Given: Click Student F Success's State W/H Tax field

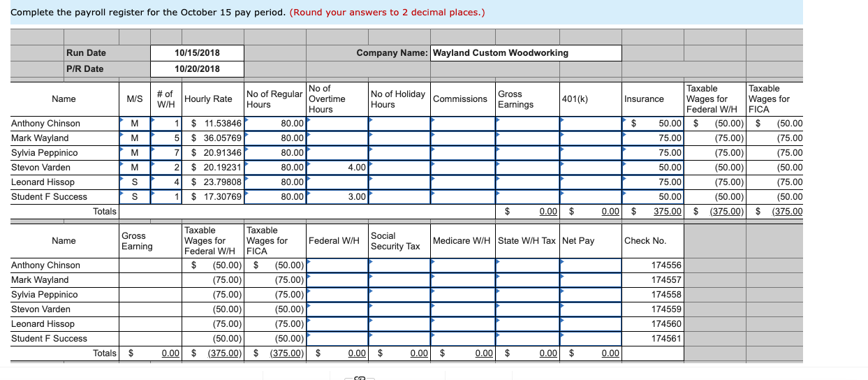Looking at the screenshot, I should pyautogui.click(x=527, y=339).
